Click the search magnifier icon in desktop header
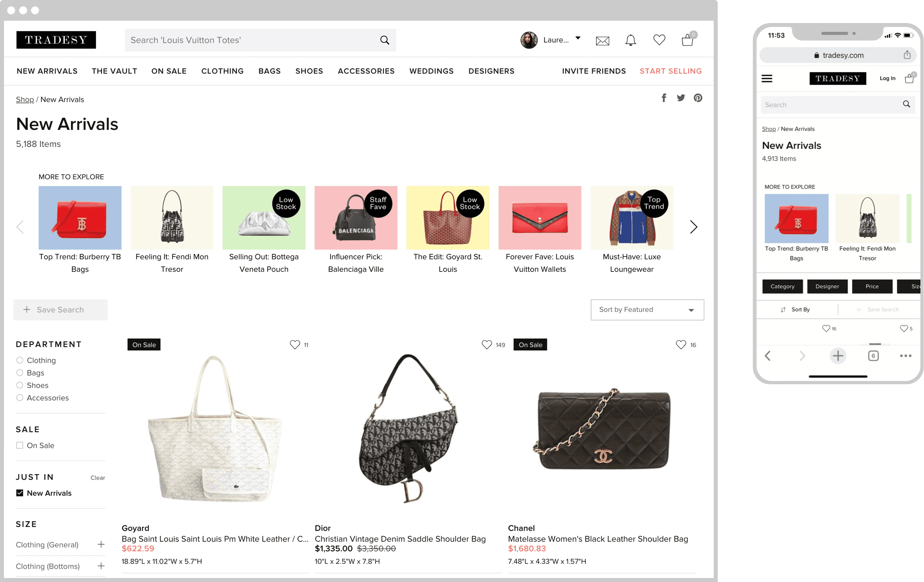Screen dimensions: 924x582 point(384,40)
